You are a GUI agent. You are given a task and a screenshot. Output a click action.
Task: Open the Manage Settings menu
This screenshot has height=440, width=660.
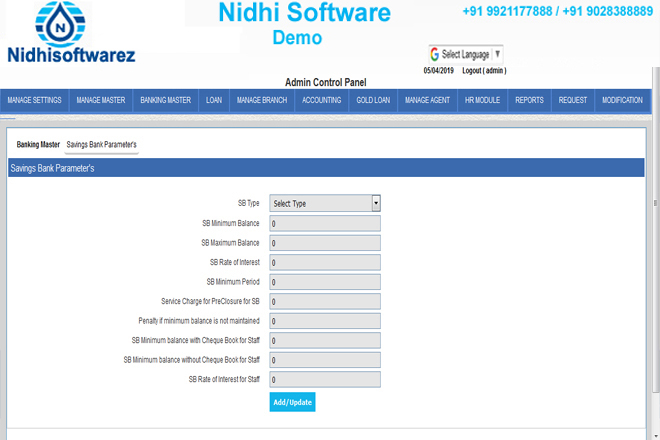point(35,100)
